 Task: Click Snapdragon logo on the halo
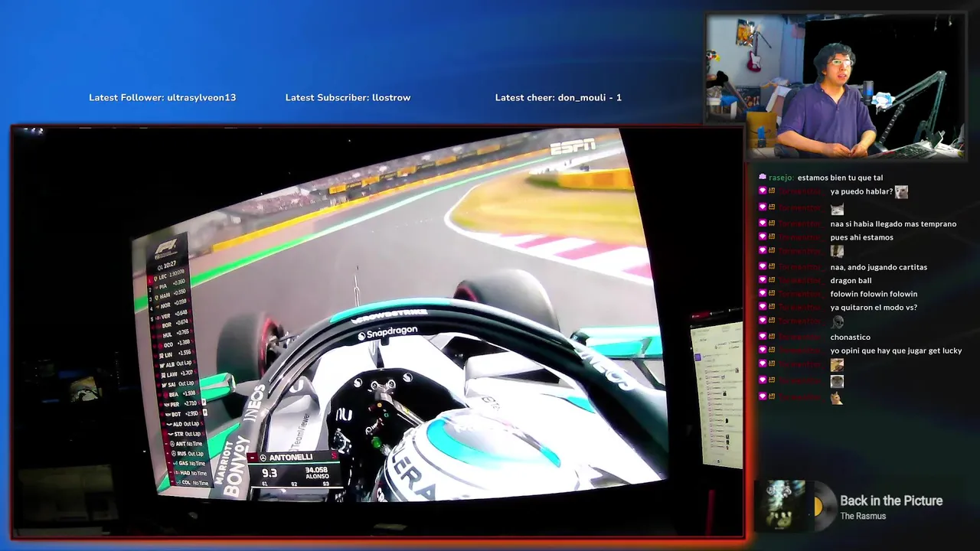point(387,333)
